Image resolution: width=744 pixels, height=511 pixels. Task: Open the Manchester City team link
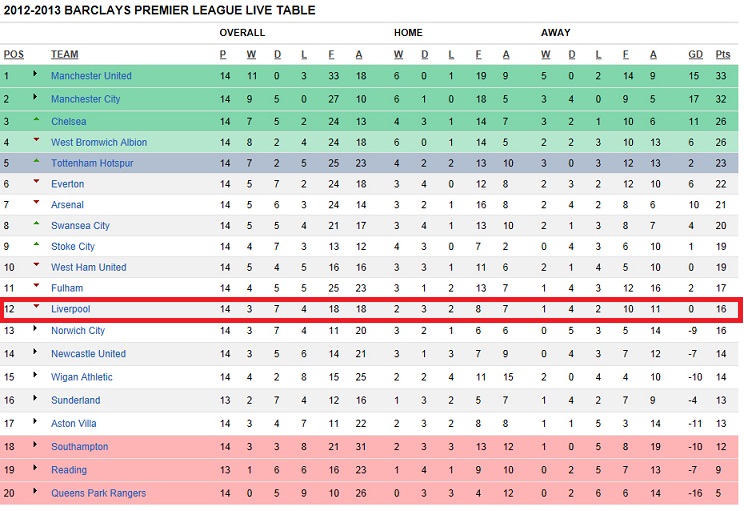85,99
